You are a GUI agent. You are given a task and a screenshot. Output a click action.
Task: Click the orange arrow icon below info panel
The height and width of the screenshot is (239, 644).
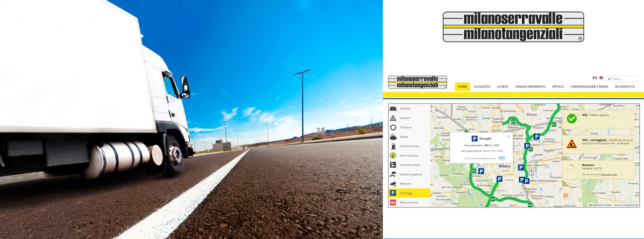pyautogui.click(x=565, y=195)
